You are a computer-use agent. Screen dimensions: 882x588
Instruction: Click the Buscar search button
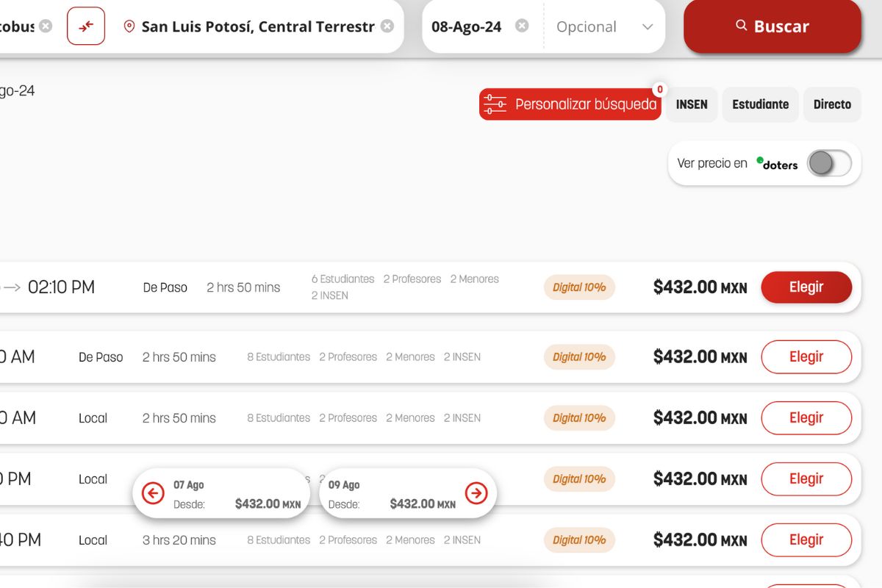772,26
